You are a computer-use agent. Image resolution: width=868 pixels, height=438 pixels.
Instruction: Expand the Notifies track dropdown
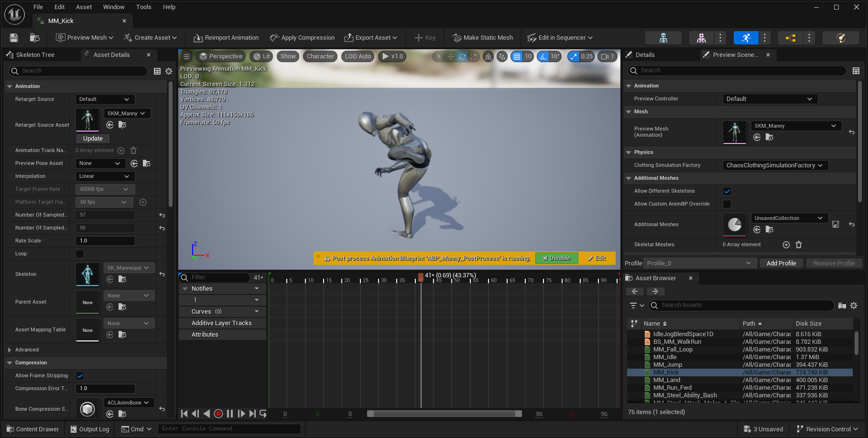(257, 289)
